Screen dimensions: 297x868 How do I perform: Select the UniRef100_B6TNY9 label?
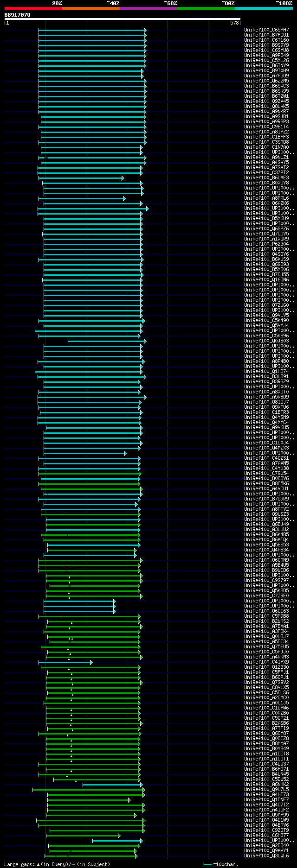click(266, 66)
